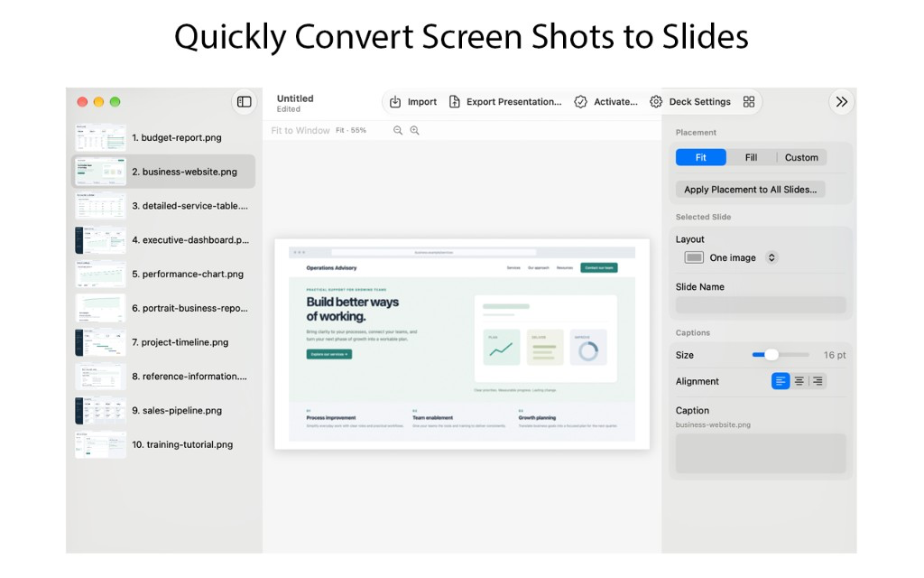Click the layout preview icon beside One image
This screenshot has height=578, width=924.
coord(694,257)
